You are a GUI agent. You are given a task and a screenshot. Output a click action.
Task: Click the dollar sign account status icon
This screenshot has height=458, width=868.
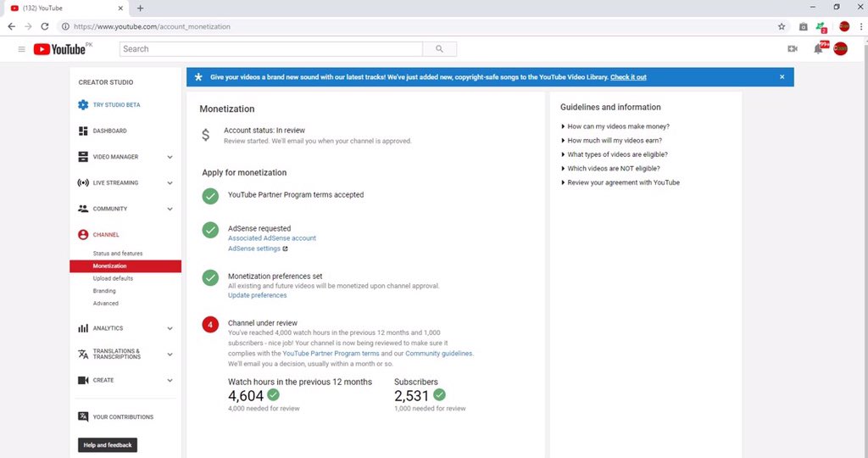point(205,135)
